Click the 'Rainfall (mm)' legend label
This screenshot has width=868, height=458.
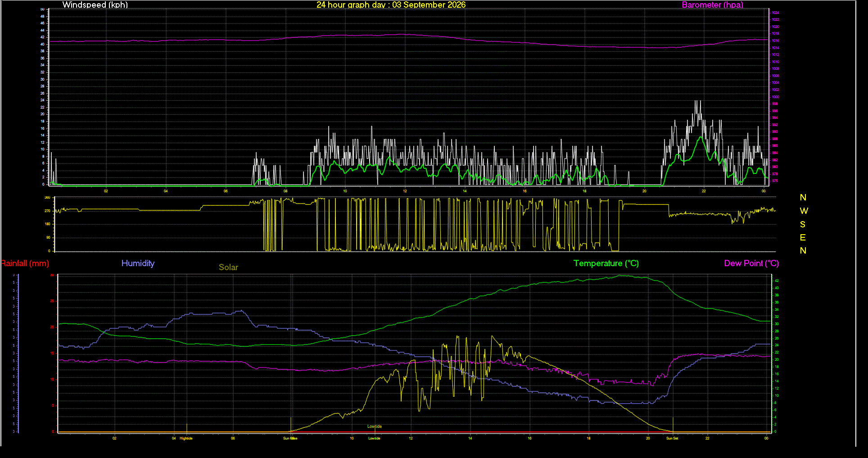coord(25,263)
